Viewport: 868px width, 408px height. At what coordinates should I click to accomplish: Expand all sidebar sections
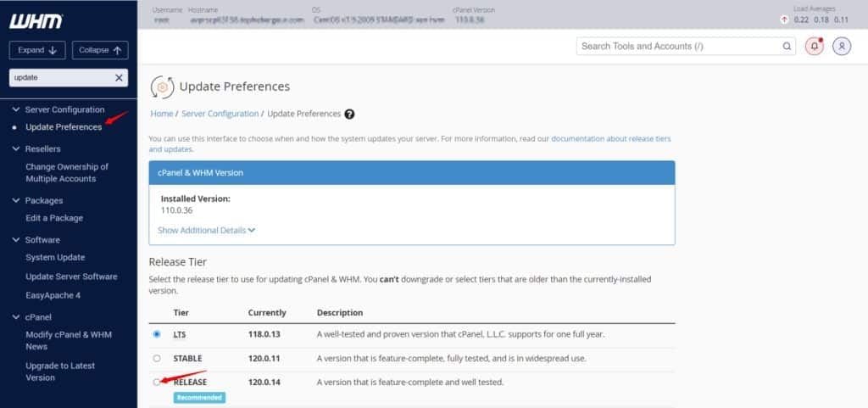tap(37, 50)
